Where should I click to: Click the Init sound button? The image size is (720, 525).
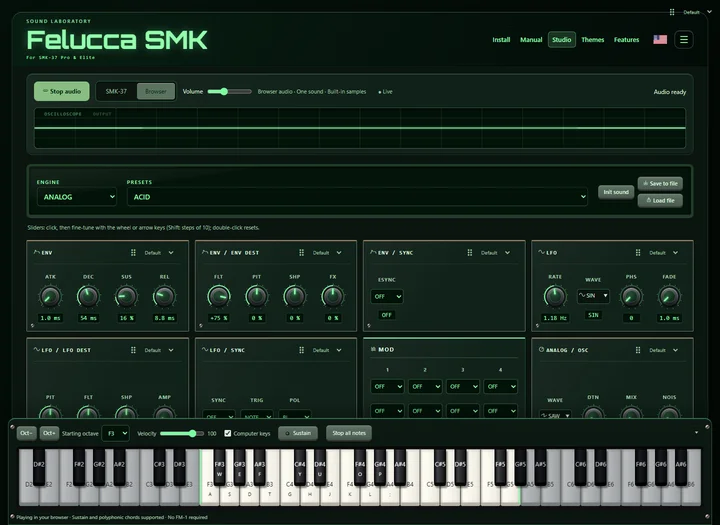(x=616, y=192)
